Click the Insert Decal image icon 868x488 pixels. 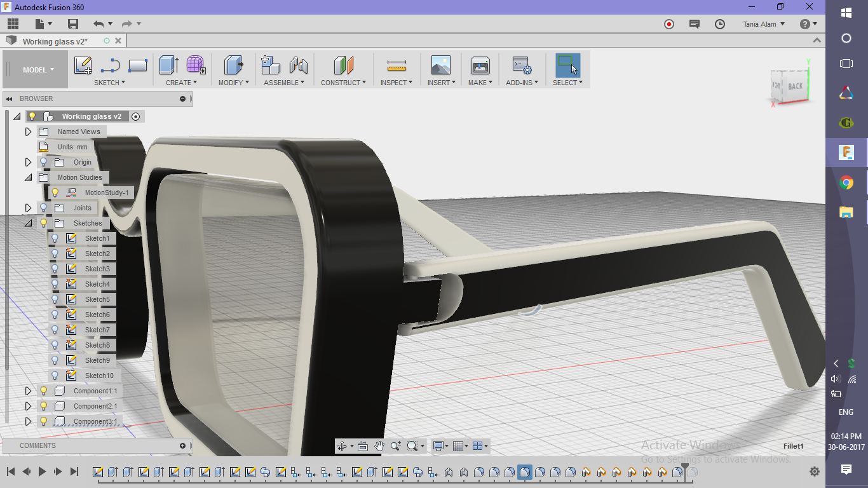[x=440, y=65]
